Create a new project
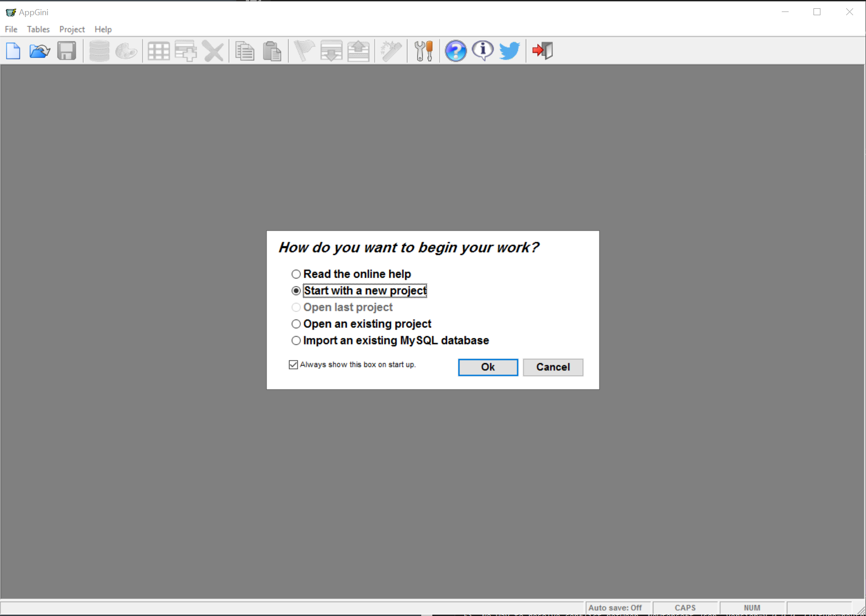The width and height of the screenshot is (866, 616). coord(13,51)
